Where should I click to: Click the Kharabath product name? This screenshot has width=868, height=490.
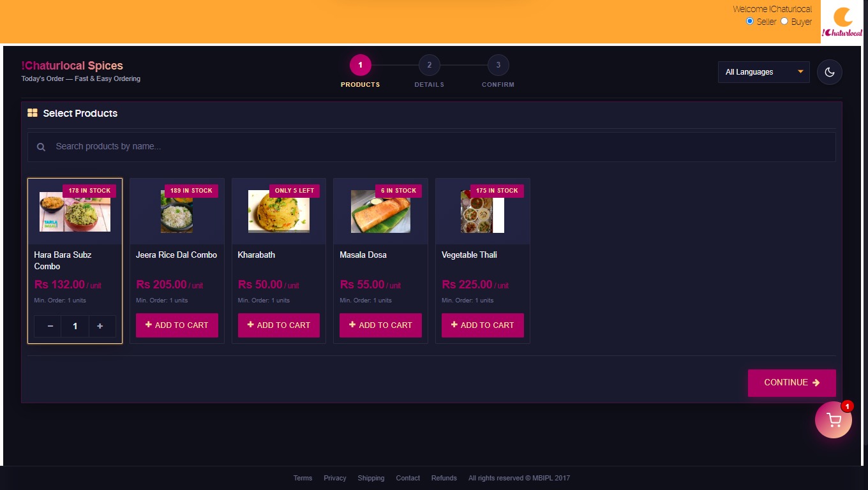pos(257,255)
